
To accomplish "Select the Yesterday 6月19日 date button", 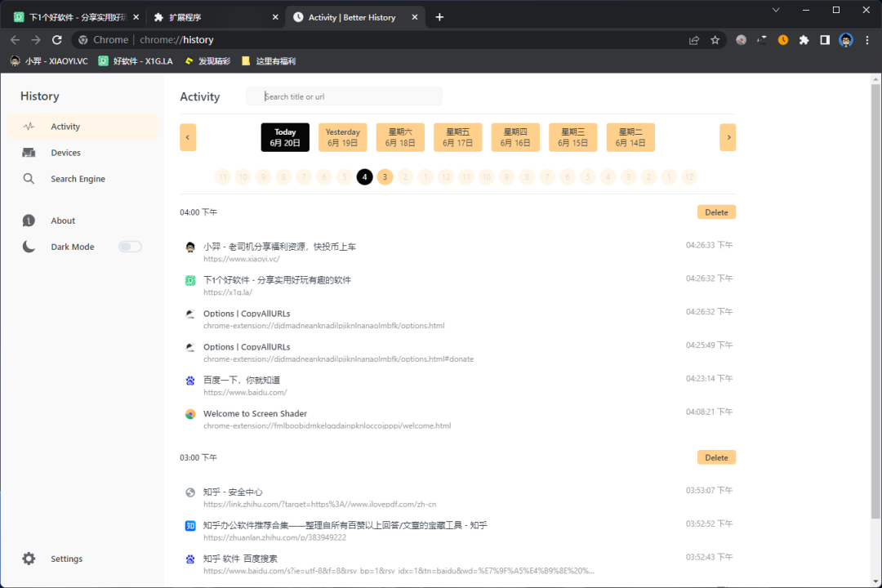I will (343, 137).
